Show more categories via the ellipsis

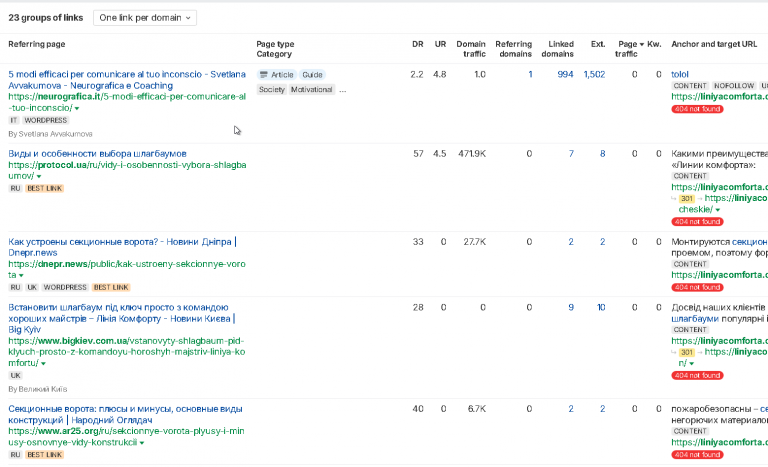[342, 90]
